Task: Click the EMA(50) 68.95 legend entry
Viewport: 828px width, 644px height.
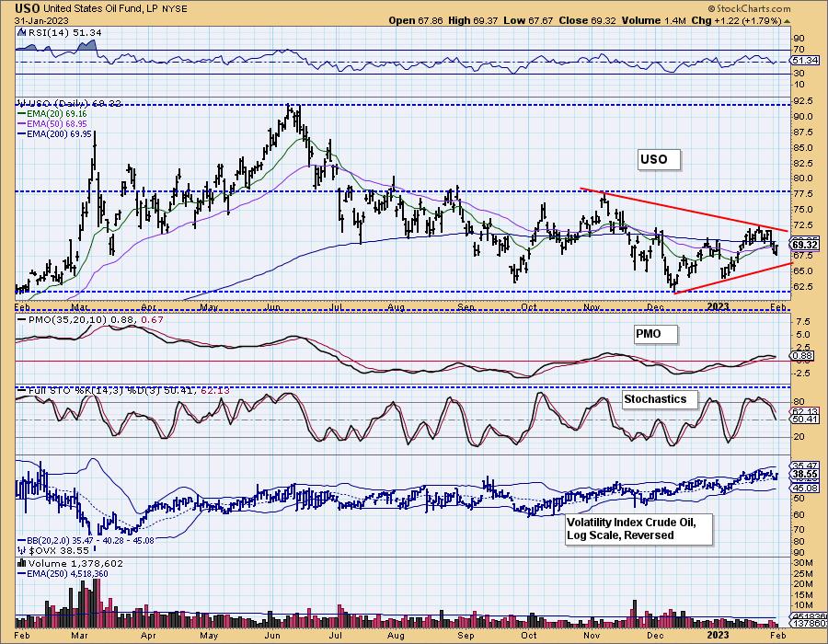Action: pos(52,123)
